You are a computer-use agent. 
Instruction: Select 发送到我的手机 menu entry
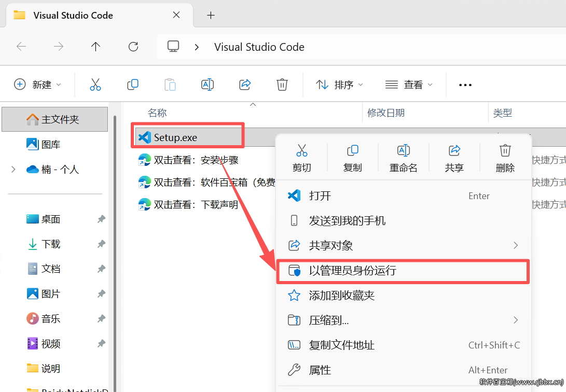click(404, 221)
